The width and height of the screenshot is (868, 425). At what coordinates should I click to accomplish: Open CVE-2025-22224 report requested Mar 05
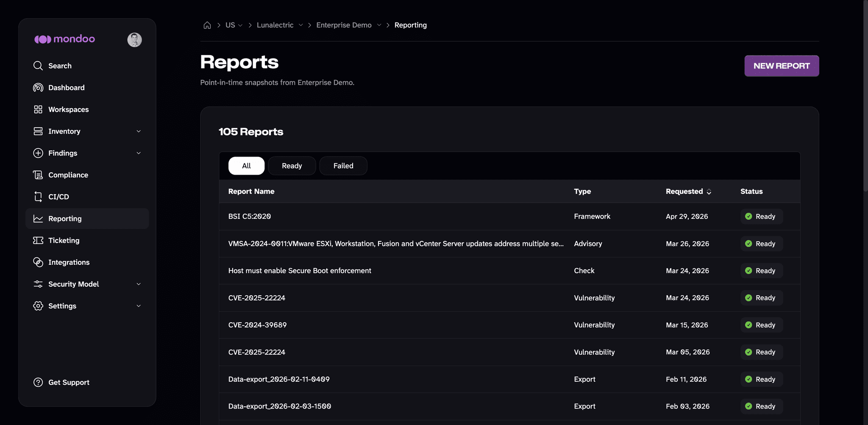click(509, 352)
